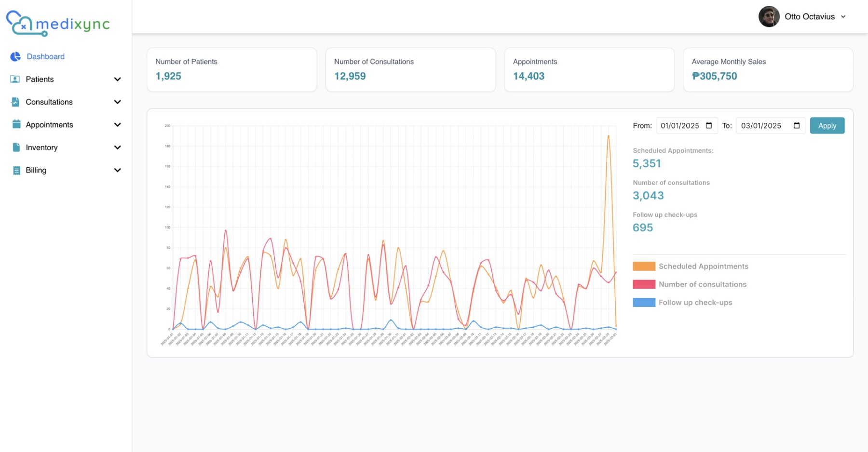Viewport: 868px width, 452px height.
Task: Expand the Patients submenu chevron
Action: click(x=117, y=80)
